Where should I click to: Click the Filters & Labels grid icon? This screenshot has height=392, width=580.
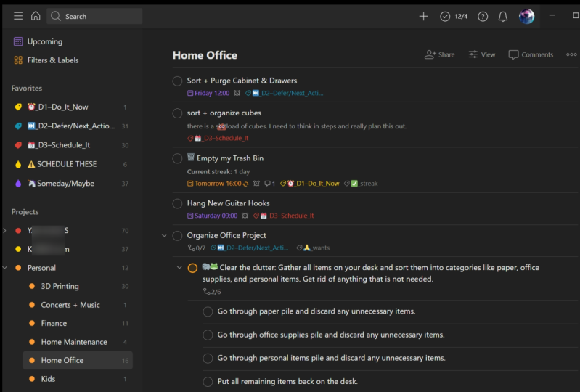18,60
